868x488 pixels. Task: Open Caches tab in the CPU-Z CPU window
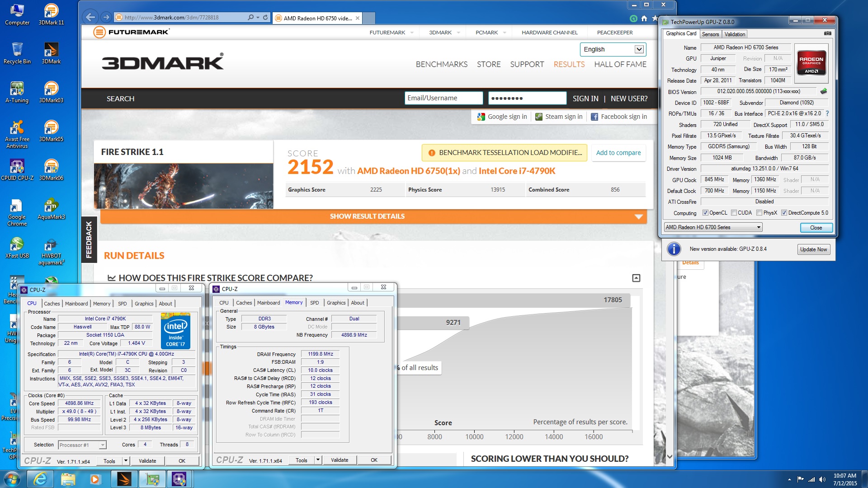[52, 304]
